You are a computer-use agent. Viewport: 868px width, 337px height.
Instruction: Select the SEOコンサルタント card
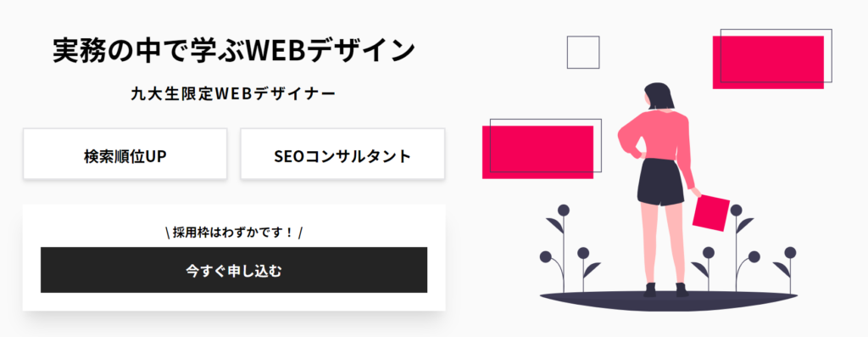point(342,154)
